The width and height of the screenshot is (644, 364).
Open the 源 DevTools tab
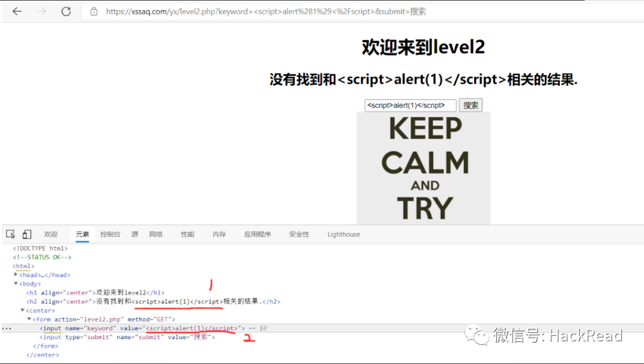click(135, 234)
